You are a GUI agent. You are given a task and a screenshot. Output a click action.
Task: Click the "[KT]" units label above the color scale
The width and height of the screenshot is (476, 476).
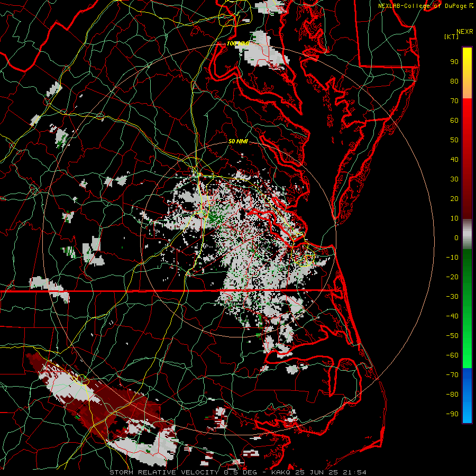pyautogui.click(x=451, y=36)
